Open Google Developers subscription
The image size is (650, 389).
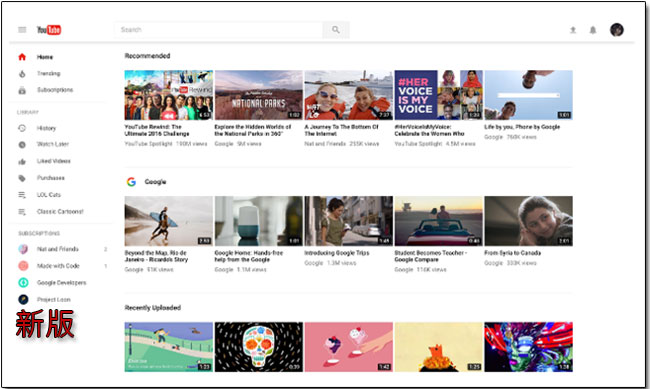point(61,282)
